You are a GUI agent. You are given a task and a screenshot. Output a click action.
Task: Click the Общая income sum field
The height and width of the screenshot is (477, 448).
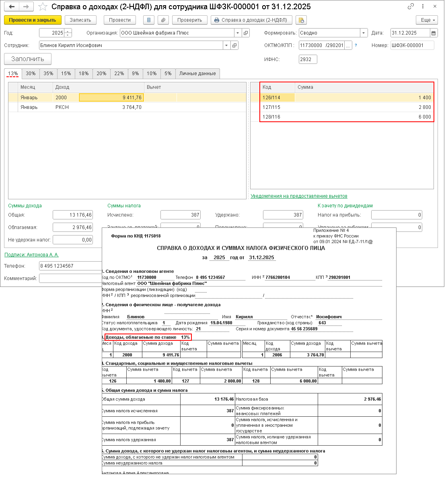73,215
